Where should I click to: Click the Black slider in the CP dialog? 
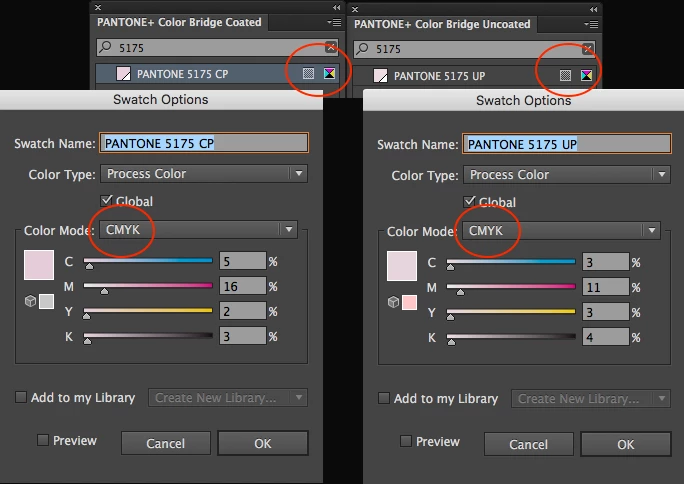pyautogui.click(x=148, y=335)
